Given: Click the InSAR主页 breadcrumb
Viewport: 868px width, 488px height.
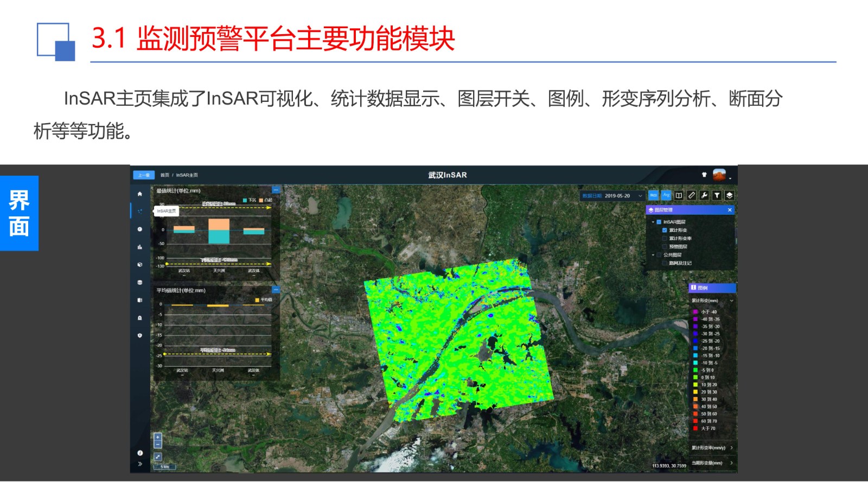Looking at the screenshot, I should (x=187, y=175).
